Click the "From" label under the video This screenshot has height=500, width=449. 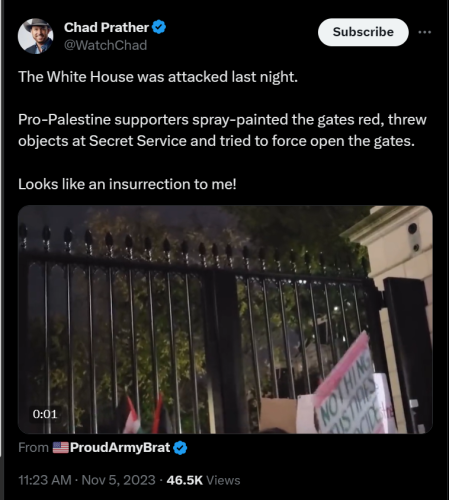tap(33, 447)
